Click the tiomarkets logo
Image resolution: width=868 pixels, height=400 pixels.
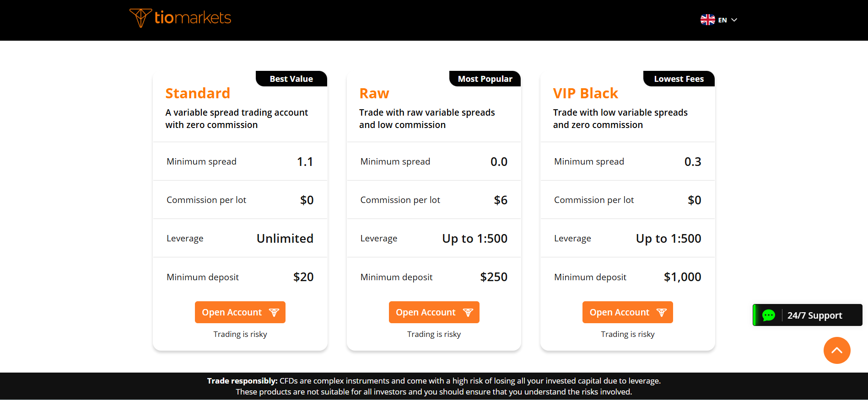[180, 18]
